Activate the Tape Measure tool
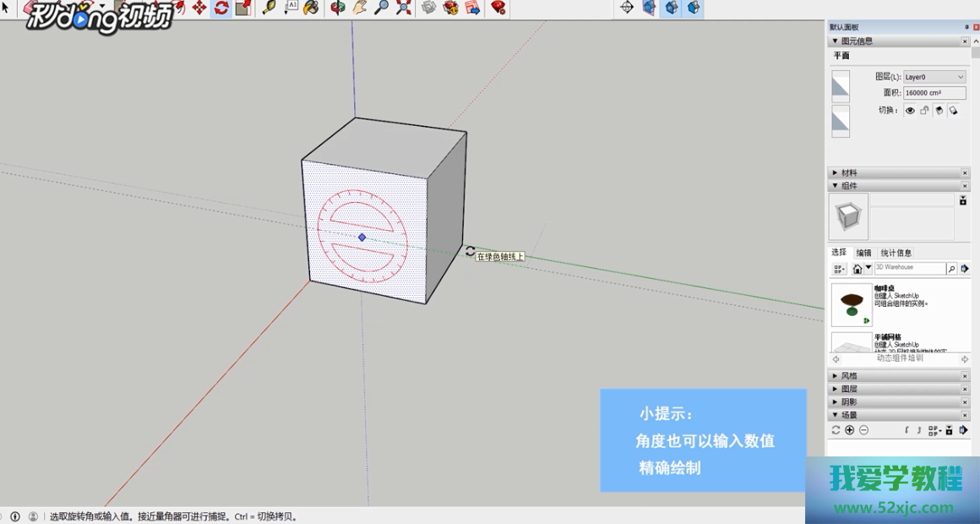This screenshot has height=524, width=980. [x=269, y=8]
